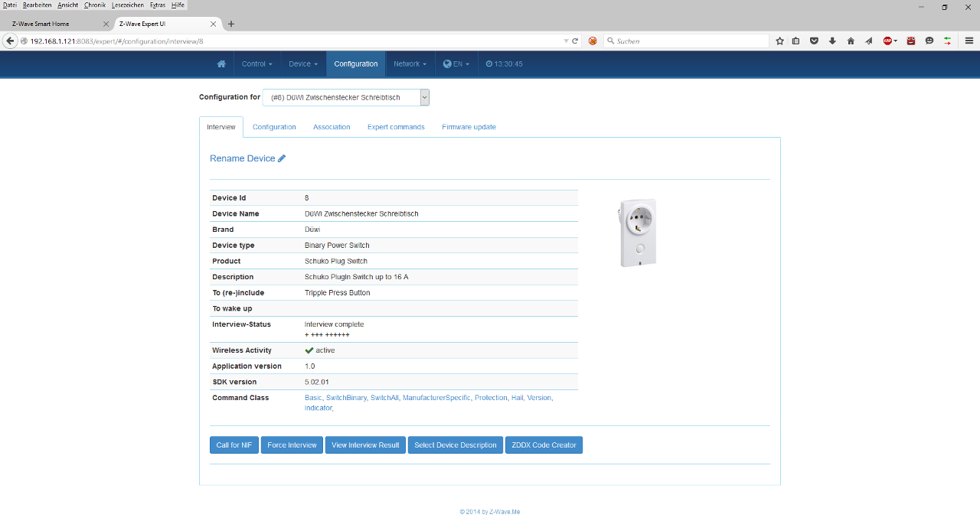980x521 pixels.
Task: Open the Lesezeichen menu
Action: coord(127,5)
